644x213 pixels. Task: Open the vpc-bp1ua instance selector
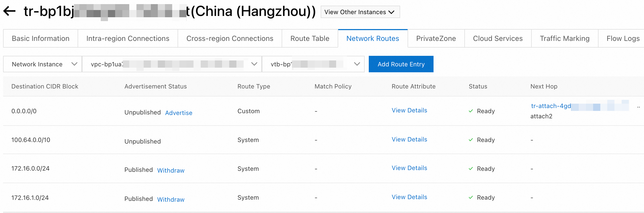[172, 64]
